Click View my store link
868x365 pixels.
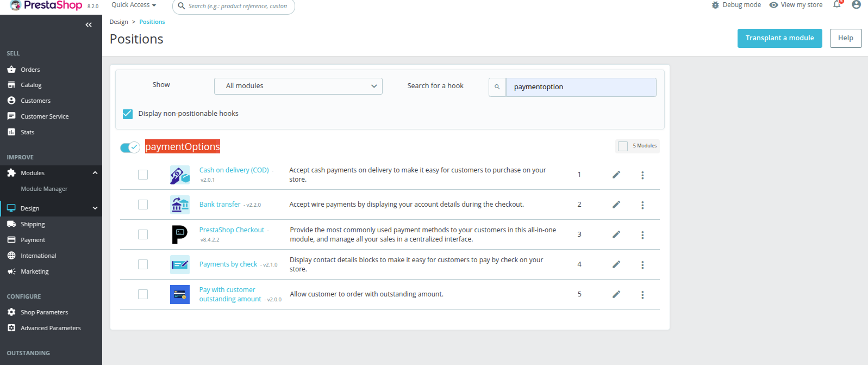796,5
